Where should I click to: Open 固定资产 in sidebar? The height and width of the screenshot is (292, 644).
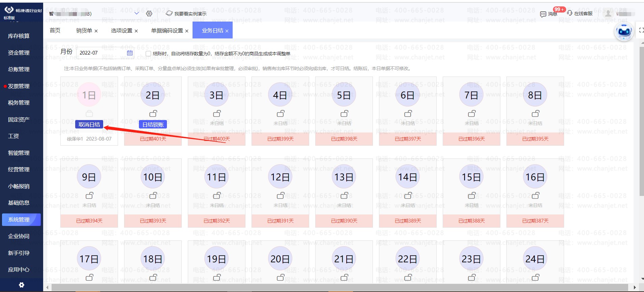19,120
